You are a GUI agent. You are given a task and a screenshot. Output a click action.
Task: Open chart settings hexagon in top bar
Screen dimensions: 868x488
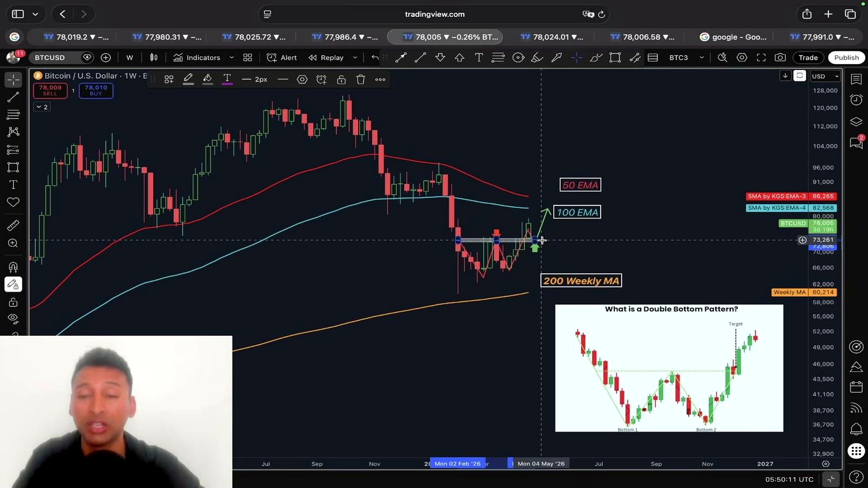click(742, 57)
